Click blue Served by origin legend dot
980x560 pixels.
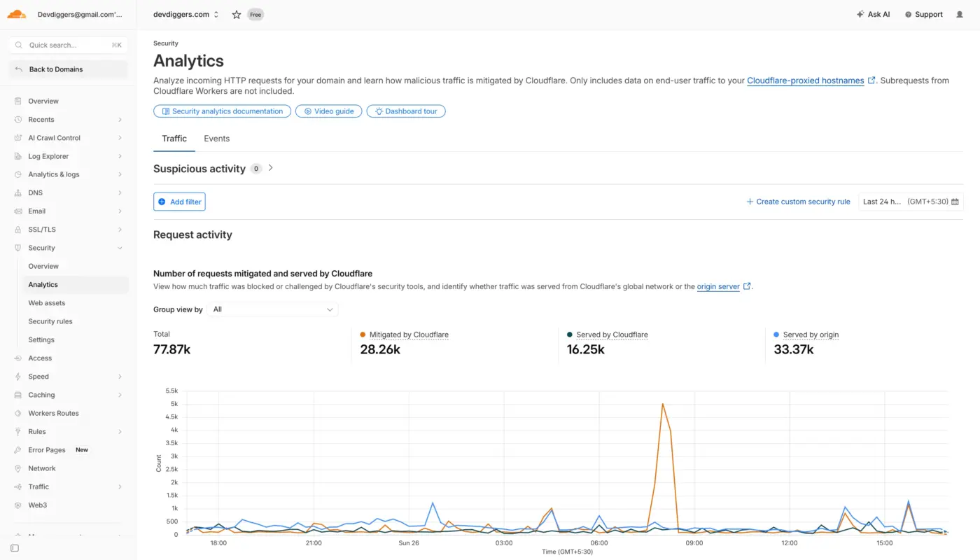click(776, 335)
